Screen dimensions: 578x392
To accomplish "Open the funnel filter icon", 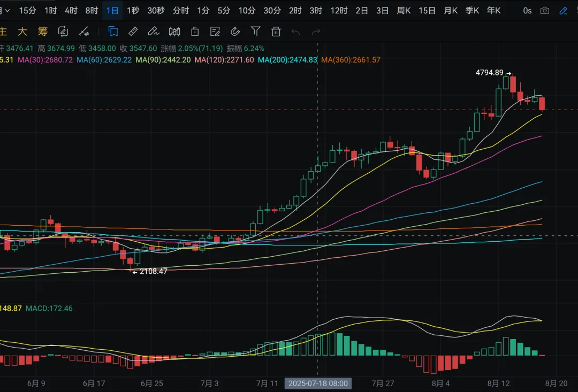I will (x=255, y=32).
